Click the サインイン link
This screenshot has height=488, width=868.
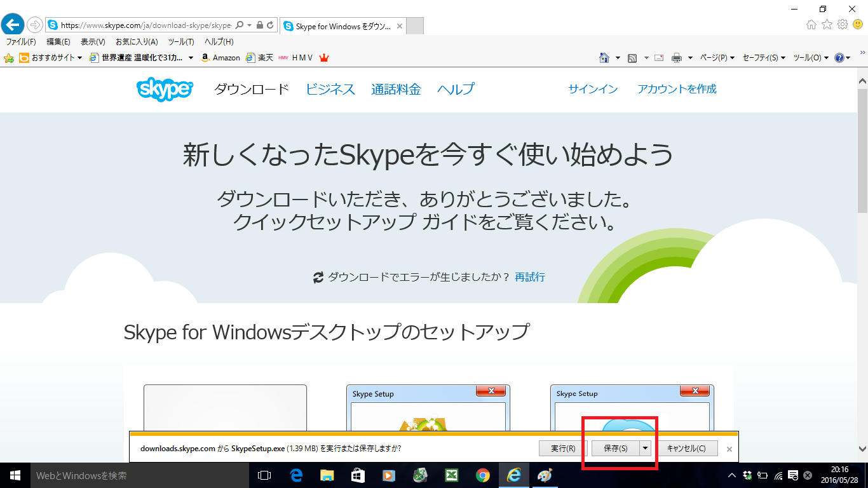[593, 90]
